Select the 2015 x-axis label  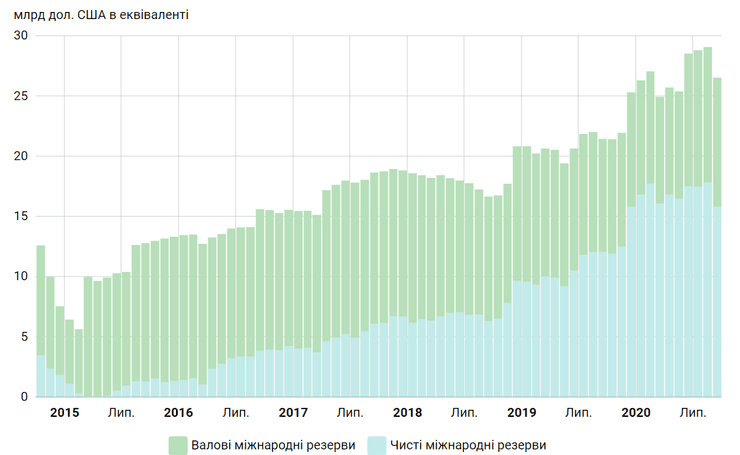click(64, 412)
